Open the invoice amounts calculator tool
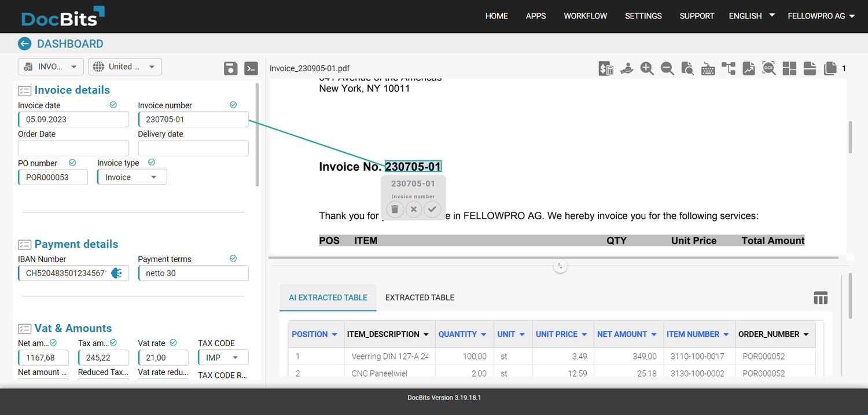The height and width of the screenshot is (415, 868). point(606,68)
